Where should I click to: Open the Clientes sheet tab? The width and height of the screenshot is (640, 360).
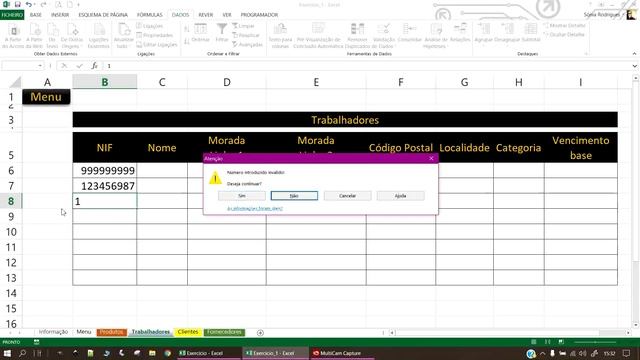click(x=188, y=332)
